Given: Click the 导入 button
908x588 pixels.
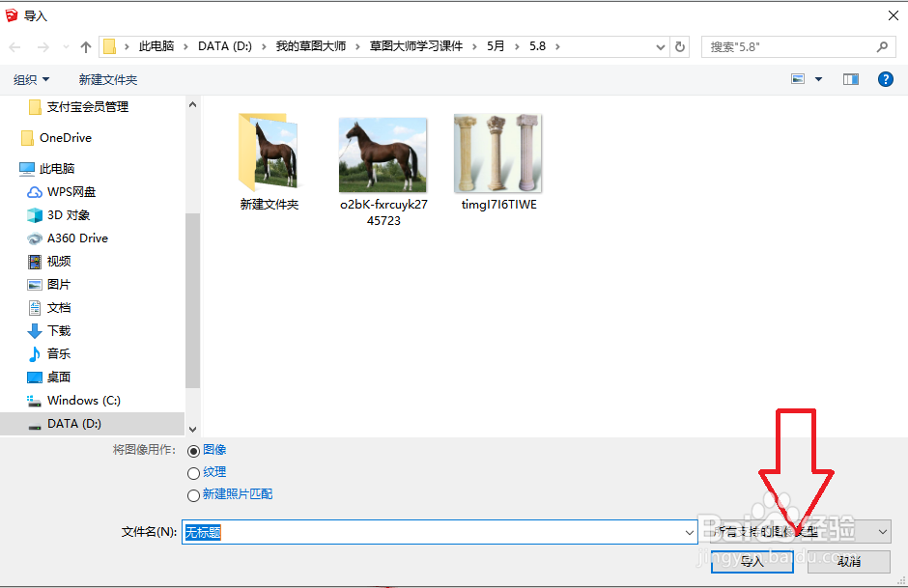Looking at the screenshot, I should tap(752, 561).
